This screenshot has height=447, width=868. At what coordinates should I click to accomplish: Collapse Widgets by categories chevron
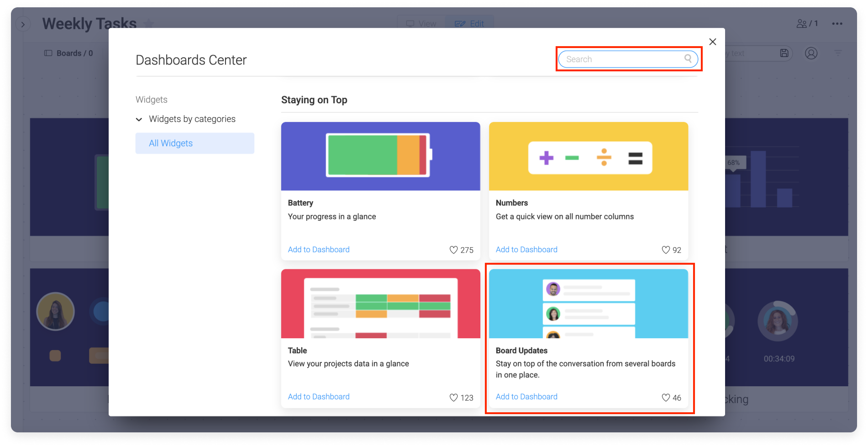139,119
